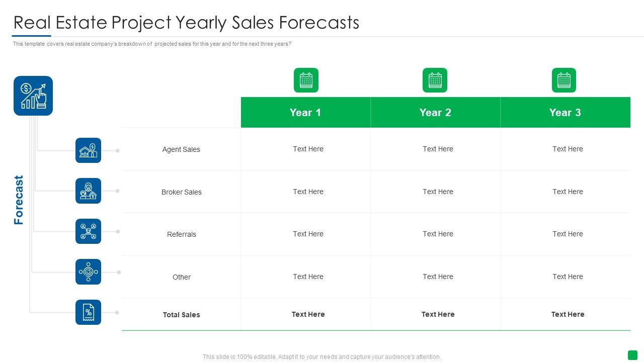Select the Year 2 column header
Image resolution: width=644 pixels, height=362 pixels.
[435, 113]
